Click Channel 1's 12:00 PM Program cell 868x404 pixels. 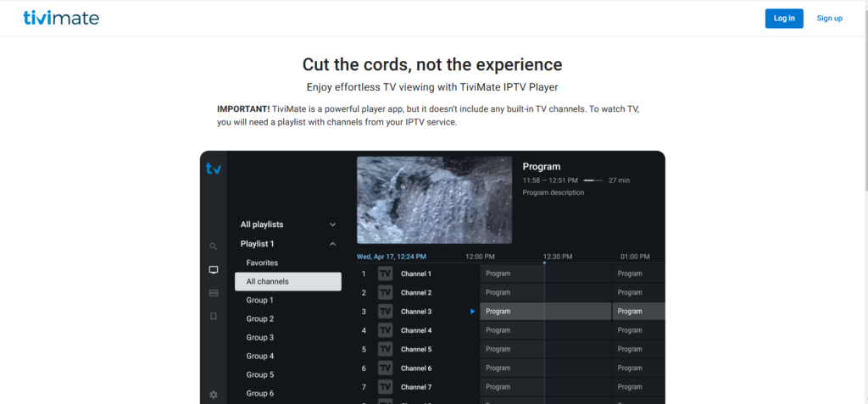[x=545, y=274]
